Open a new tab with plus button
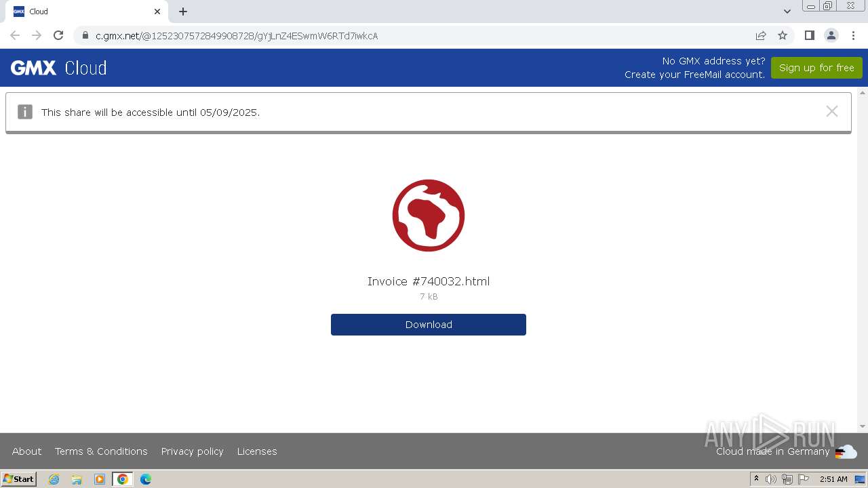This screenshot has width=868, height=488. [x=183, y=12]
